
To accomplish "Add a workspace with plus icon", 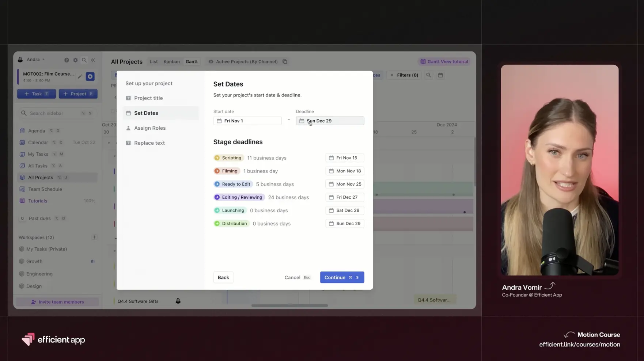I will tap(94, 237).
